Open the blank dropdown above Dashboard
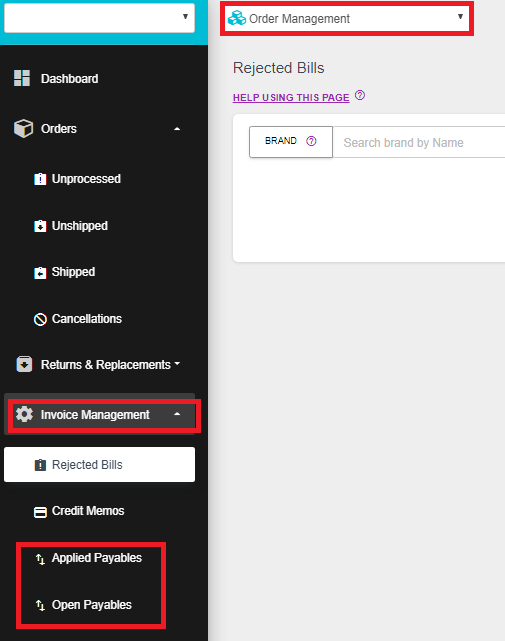This screenshot has height=641, width=505. point(99,18)
